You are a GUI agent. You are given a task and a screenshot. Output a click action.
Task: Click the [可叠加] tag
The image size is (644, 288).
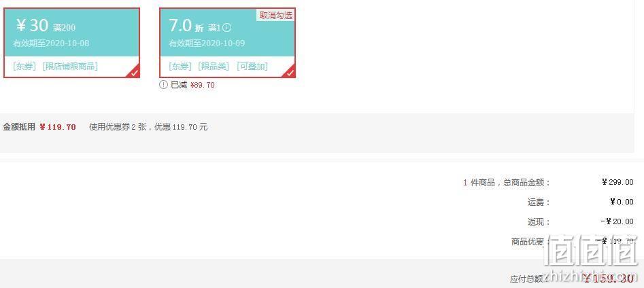252,67
